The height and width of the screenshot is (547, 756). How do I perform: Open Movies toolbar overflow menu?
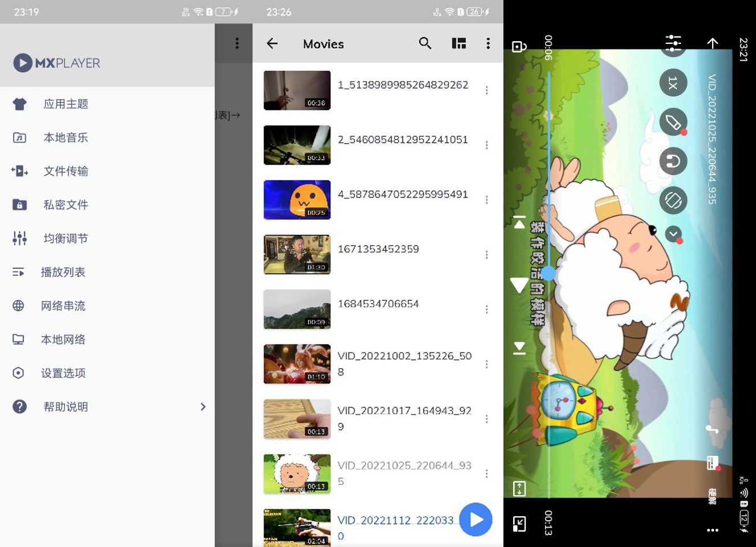tap(488, 43)
